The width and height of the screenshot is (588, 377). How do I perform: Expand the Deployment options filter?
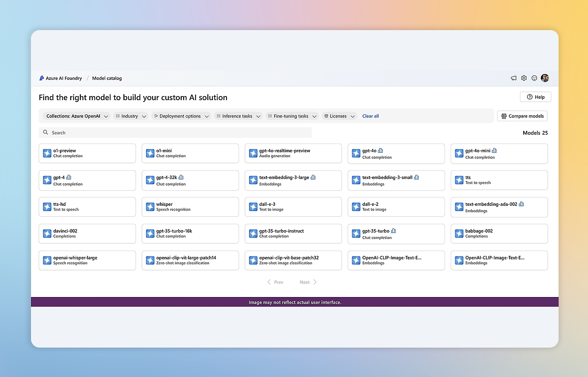[x=181, y=116]
